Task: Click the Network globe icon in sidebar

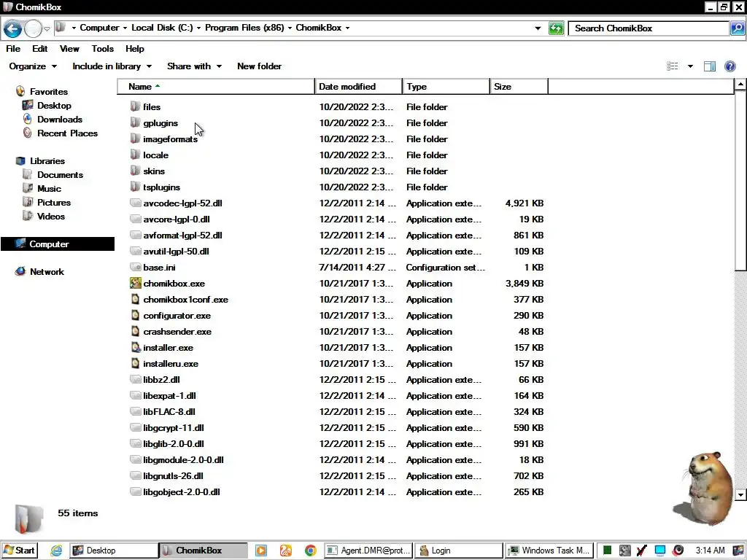Action: (20, 271)
